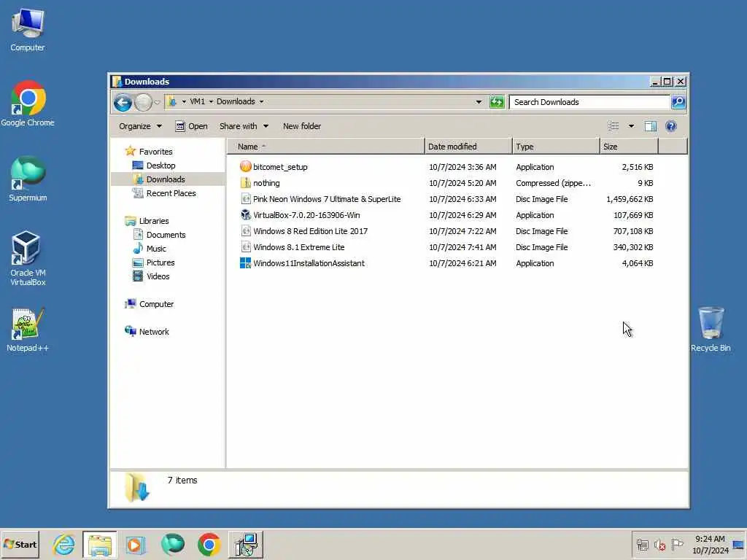Select Windows 8 Red Edition Lite 2017

click(310, 231)
